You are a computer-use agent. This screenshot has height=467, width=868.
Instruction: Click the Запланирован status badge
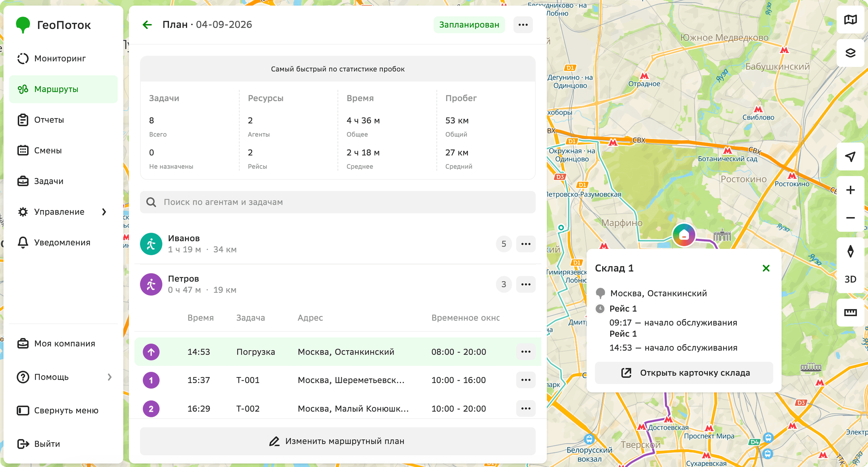[x=469, y=25]
